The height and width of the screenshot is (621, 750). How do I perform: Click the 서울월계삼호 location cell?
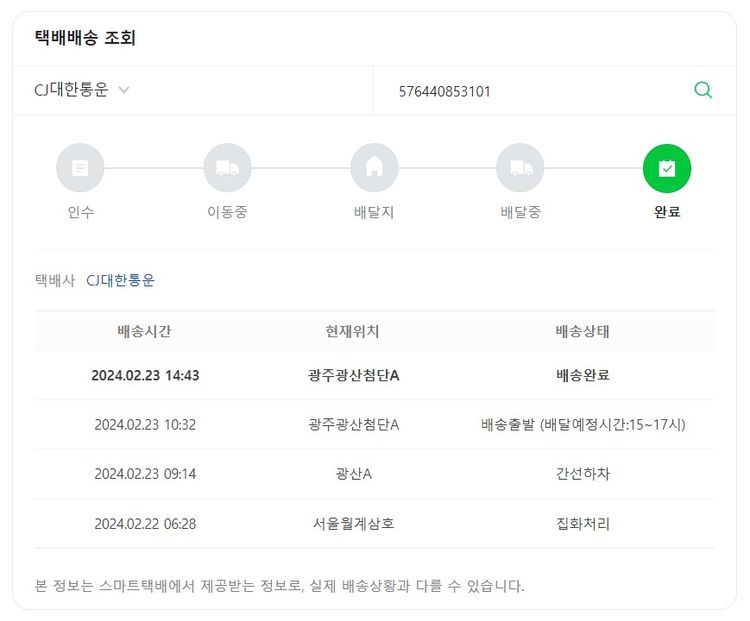tap(353, 523)
